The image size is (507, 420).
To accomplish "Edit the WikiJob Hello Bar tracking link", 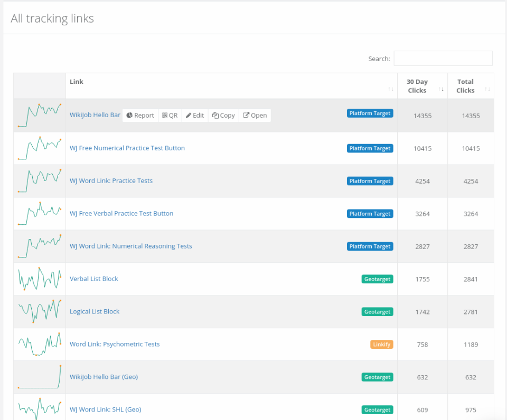I will pos(194,115).
